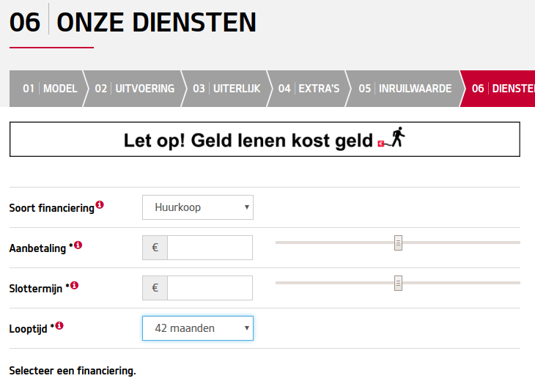
Task: Click euro symbol of Aanbetaling field
Action: 155,248
